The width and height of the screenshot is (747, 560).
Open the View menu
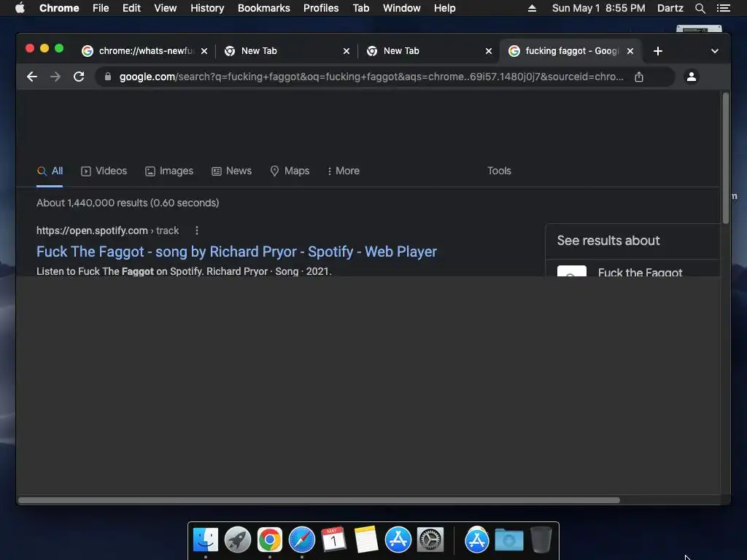[x=166, y=8]
